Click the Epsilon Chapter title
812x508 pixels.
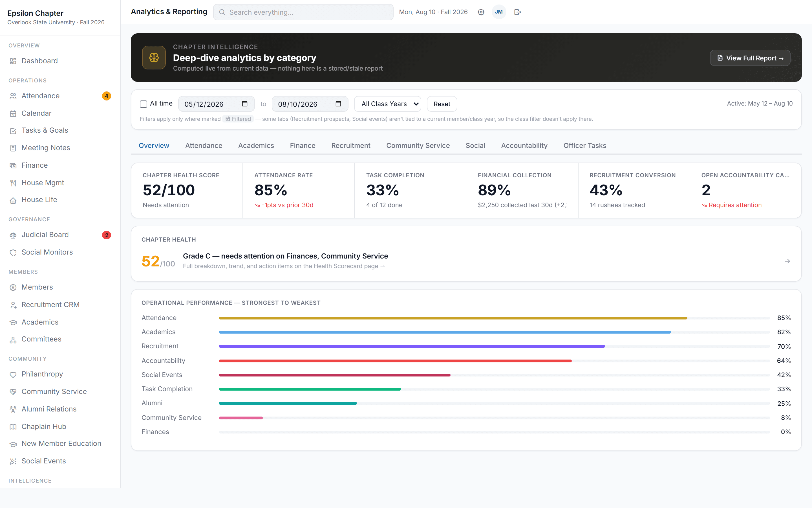(x=35, y=13)
